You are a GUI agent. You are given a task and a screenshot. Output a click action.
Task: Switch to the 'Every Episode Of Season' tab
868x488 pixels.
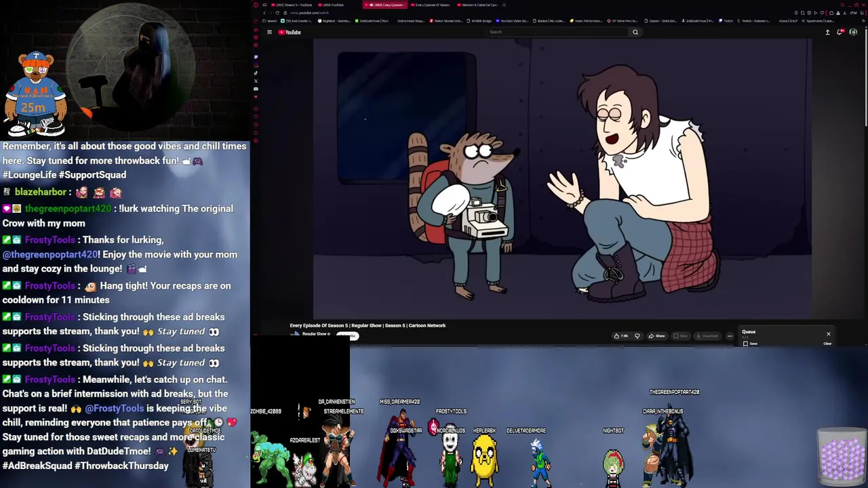(x=431, y=5)
